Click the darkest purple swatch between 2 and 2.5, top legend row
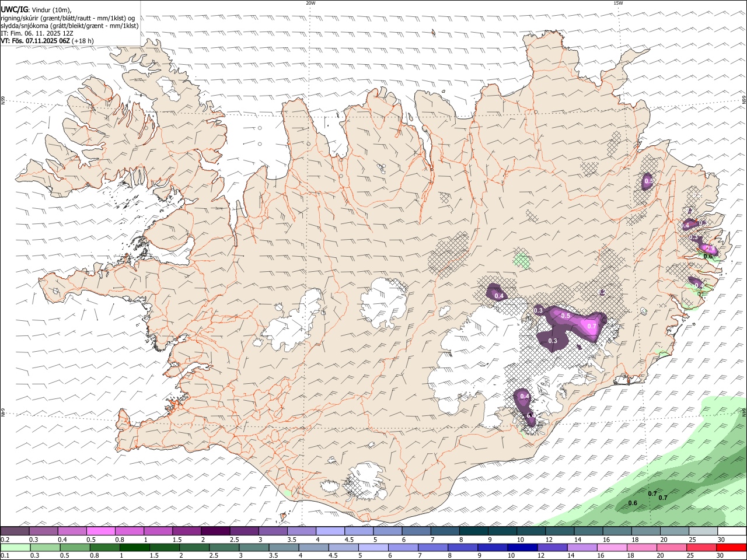The height and width of the screenshot is (560, 747). [x=215, y=531]
